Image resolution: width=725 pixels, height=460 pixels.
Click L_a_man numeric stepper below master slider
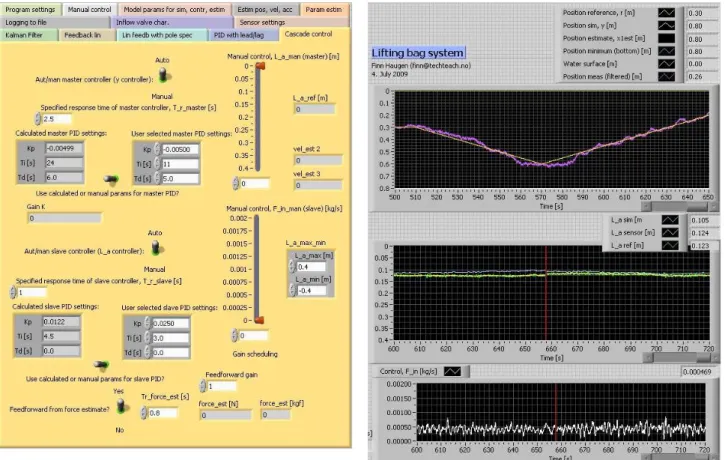point(236,184)
